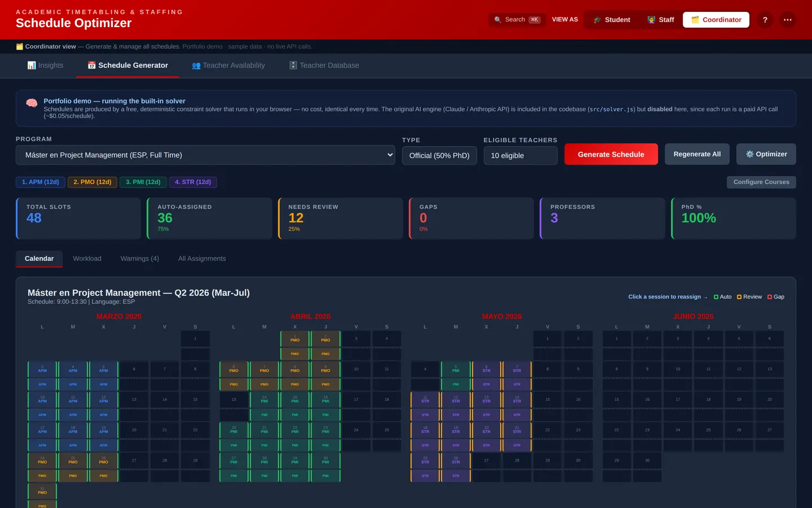The height and width of the screenshot is (508, 812).
Task: Click the Schedule Optimizer app title
Action: 73,23
